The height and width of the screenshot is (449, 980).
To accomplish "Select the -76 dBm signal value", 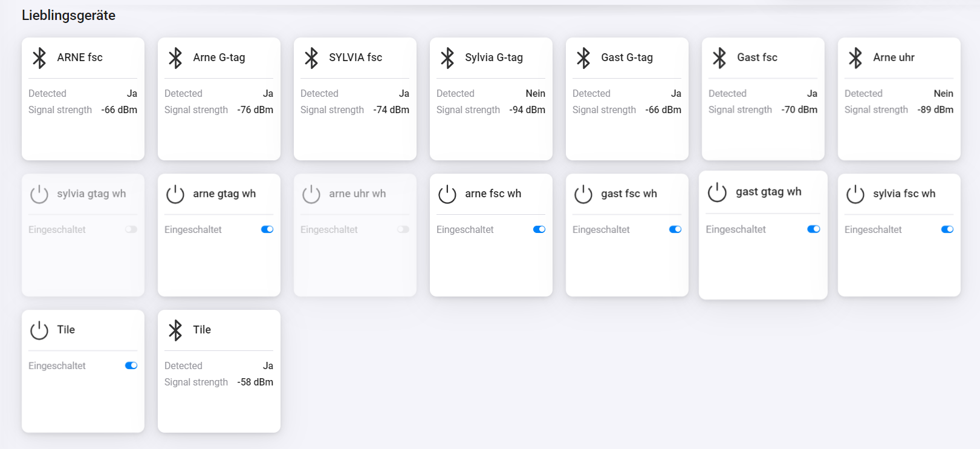I will click(x=255, y=110).
